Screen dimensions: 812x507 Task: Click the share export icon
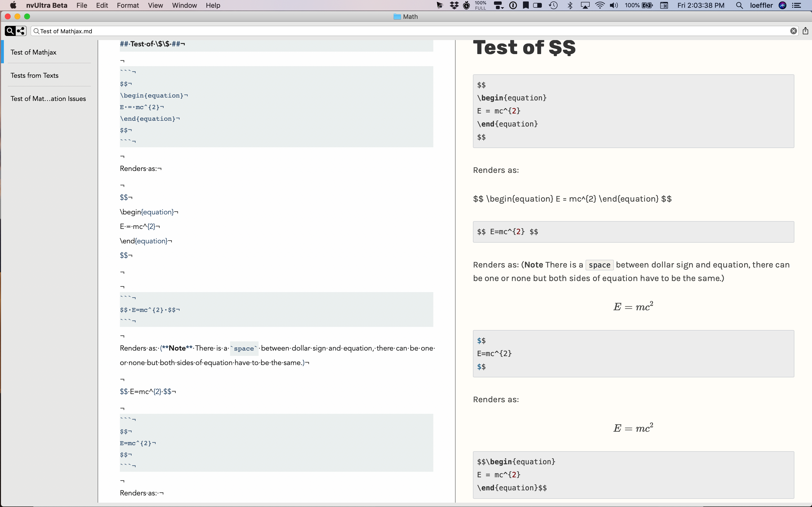pyautogui.click(x=805, y=31)
